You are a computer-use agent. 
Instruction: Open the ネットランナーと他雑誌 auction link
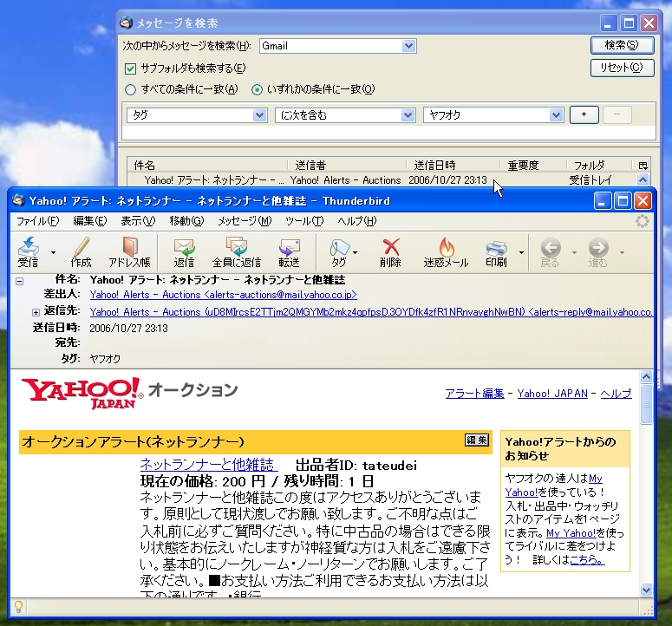(209, 465)
